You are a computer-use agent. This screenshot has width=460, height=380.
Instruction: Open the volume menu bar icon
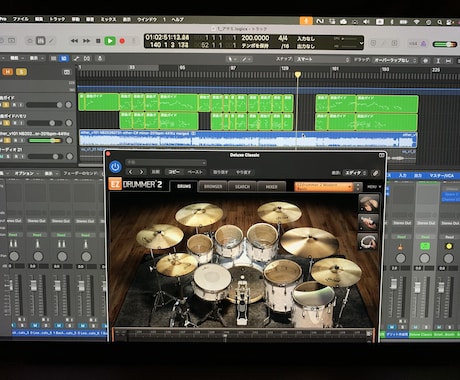point(366,22)
